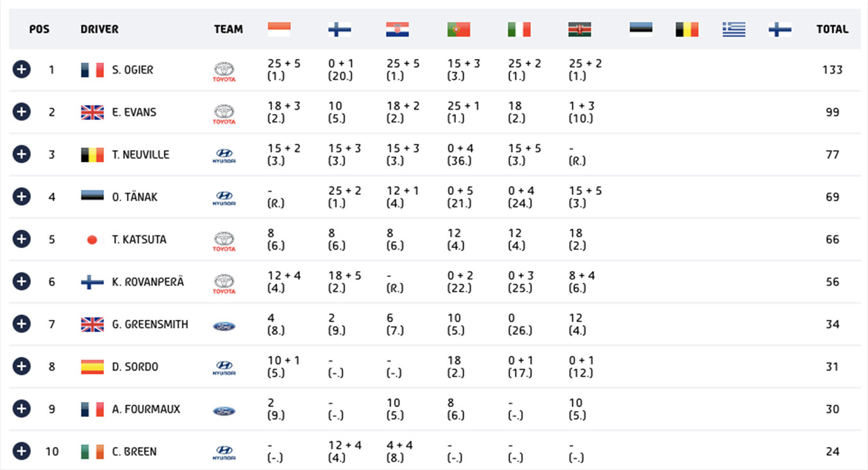Select the Belgium flag column header
Viewport: 868px width, 470px height.
pos(687,29)
